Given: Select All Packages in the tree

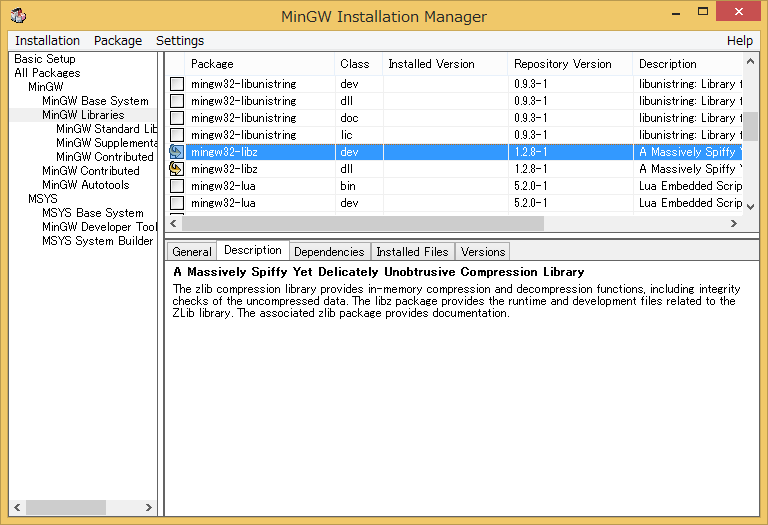Looking at the screenshot, I should (x=47, y=73).
